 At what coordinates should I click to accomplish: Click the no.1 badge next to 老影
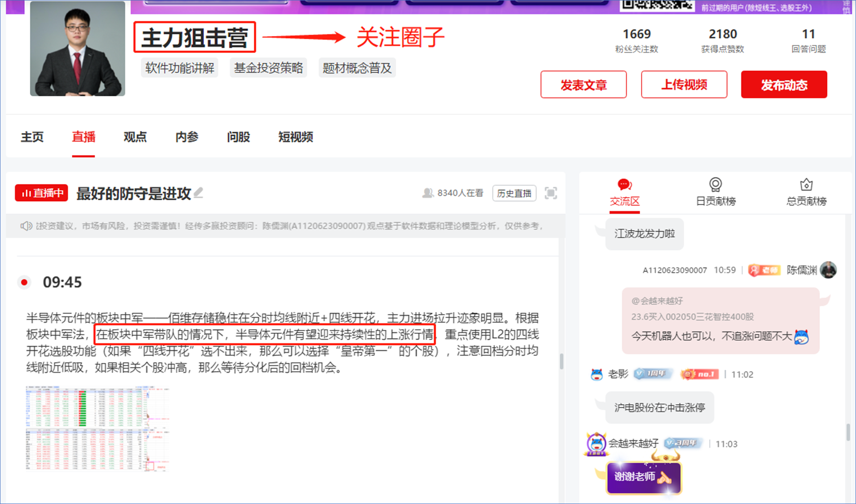(699, 374)
